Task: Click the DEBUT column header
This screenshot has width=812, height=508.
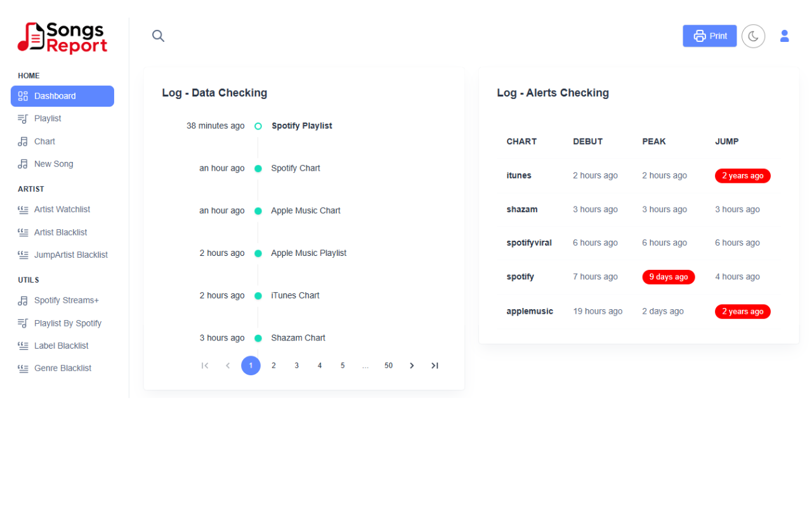Action: click(x=588, y=142)
